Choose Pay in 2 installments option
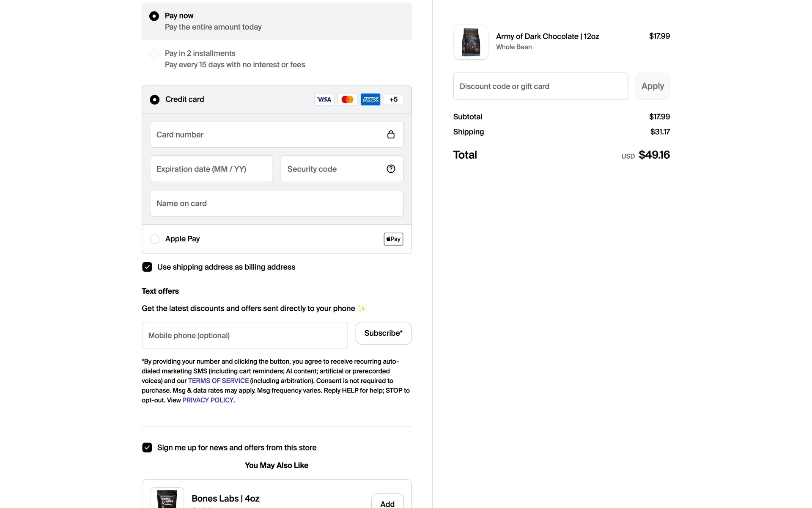Screen dimensions: 812x508 pyautogui.click(x=154, y=54)
